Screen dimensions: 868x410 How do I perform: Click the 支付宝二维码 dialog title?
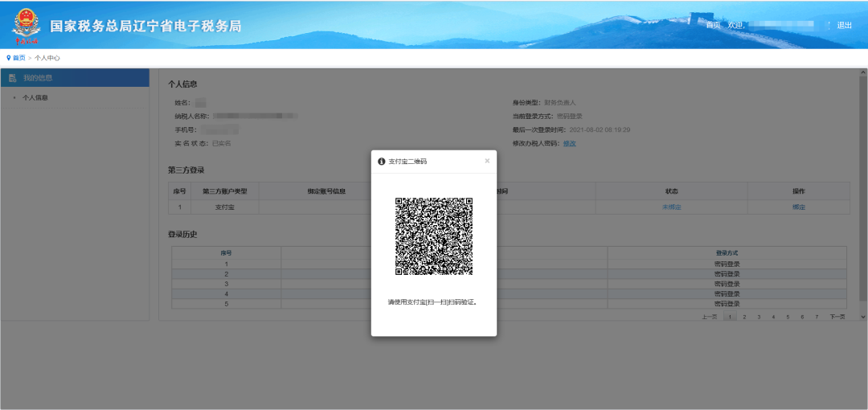point(407,162)
